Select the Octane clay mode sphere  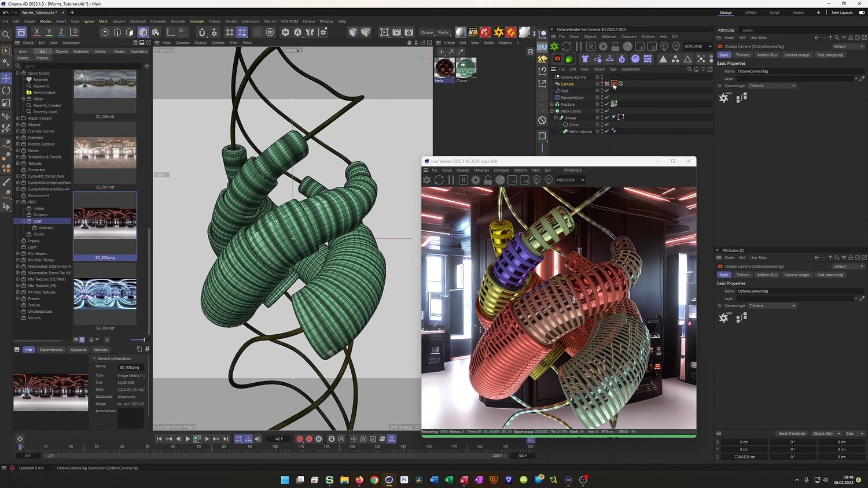(627, 46)
